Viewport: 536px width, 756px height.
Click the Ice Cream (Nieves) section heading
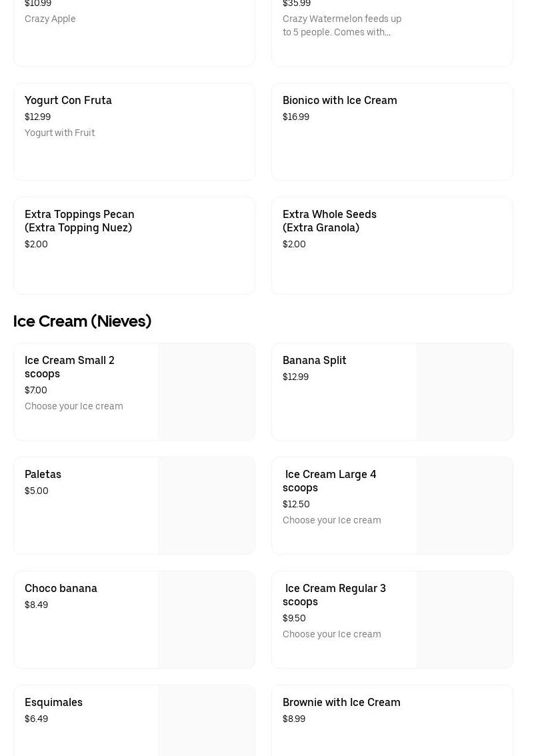(x=82, y=321)
